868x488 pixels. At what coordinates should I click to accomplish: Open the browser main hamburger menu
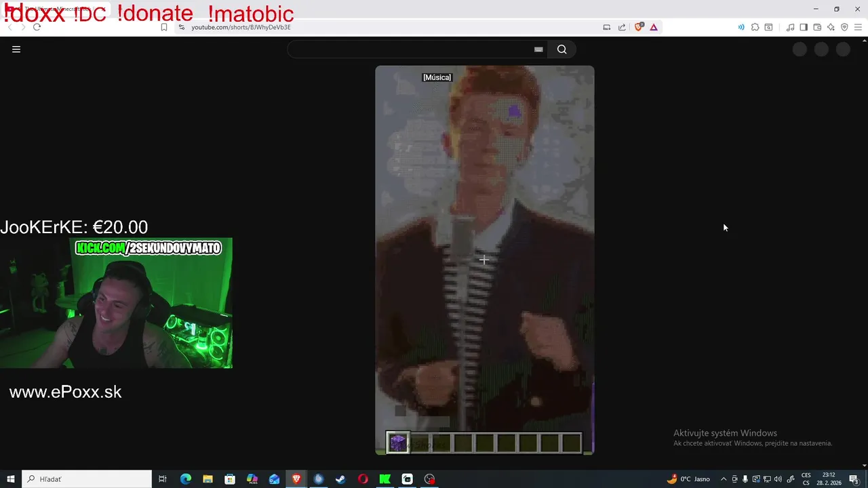tap(858, 27)
